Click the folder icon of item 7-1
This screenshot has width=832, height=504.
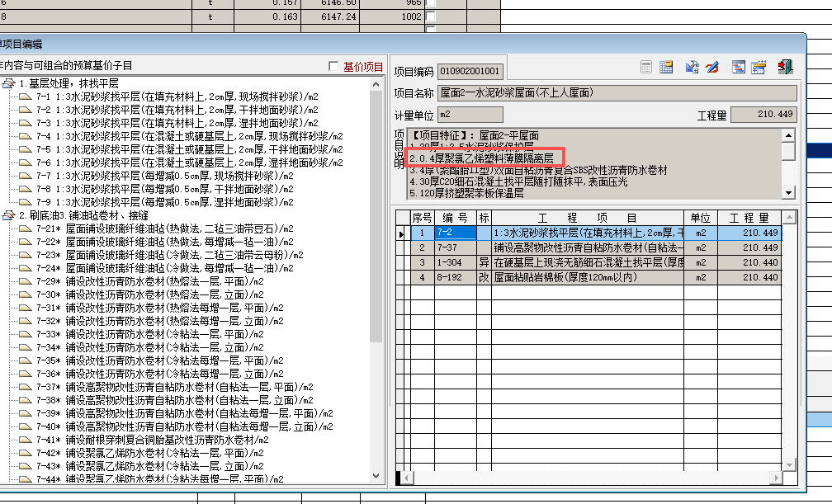pyautogui.click(x=26, y=97)
